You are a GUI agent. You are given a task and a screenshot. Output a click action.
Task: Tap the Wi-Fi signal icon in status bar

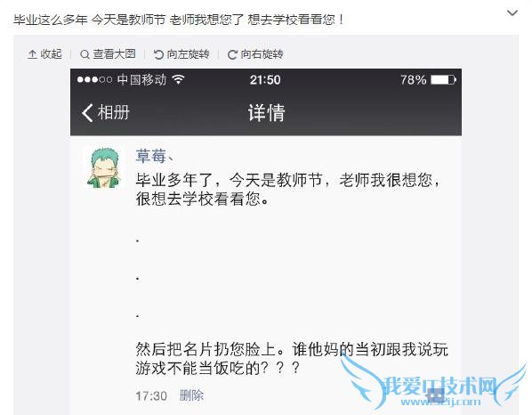coord(178,79)
